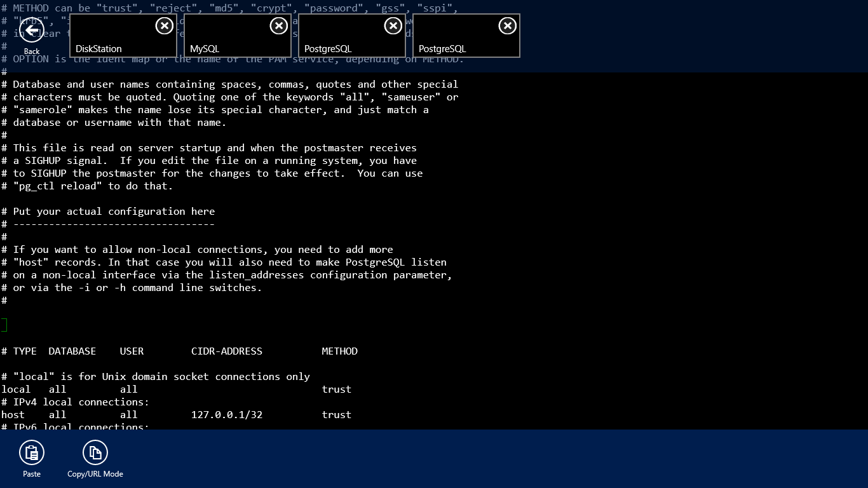Click the trust method on the local line

click(x=336, y=390)
